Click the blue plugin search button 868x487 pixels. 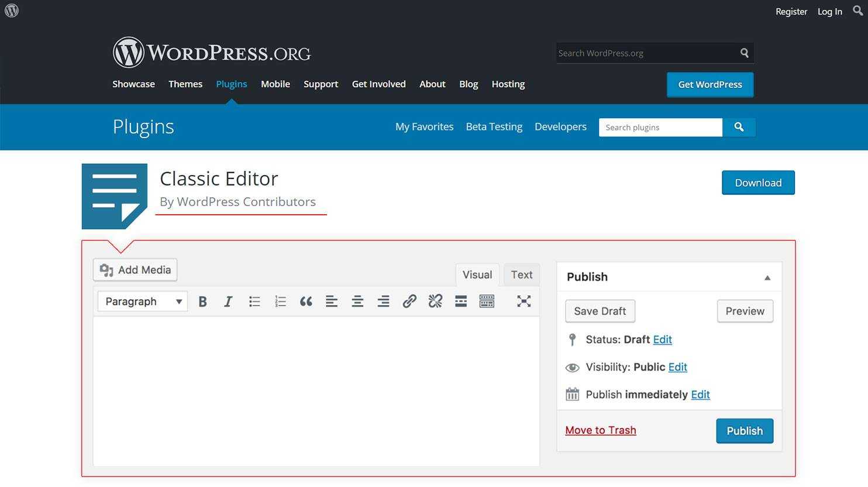739,127
